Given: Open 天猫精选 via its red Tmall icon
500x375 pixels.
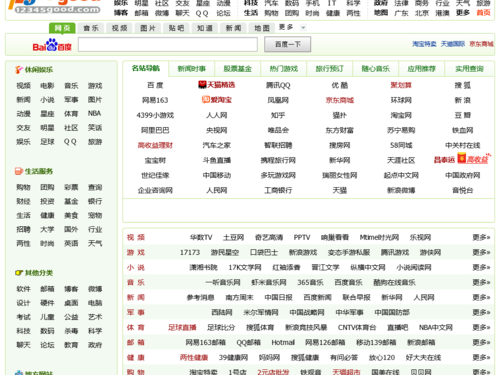Looking at the screenshot, I should point(202,85).
